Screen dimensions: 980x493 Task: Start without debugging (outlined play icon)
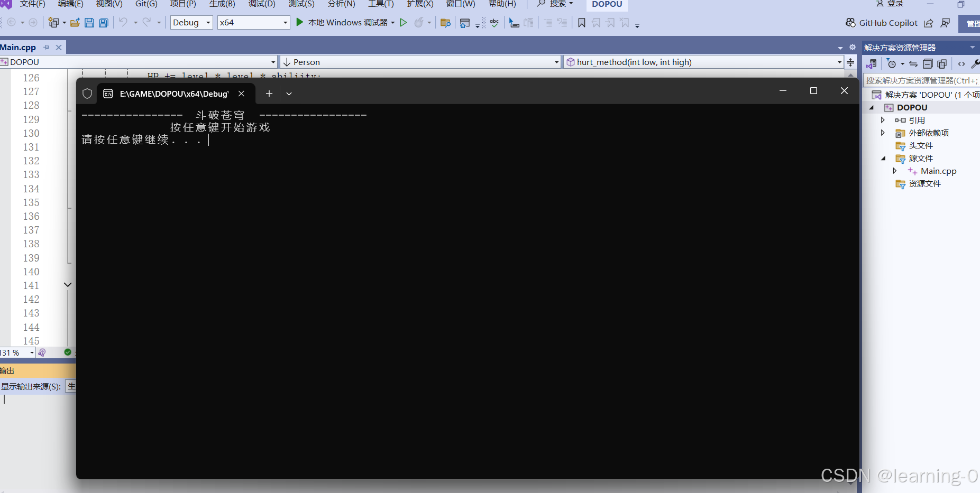pyautogui.click(x=404, y=22)
